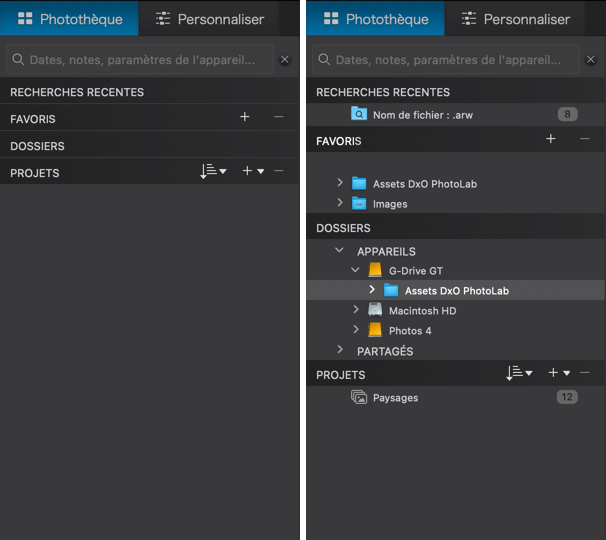
Task: Expand Assets DxO PhotoLab under FAVORIS
Action: 340,182
